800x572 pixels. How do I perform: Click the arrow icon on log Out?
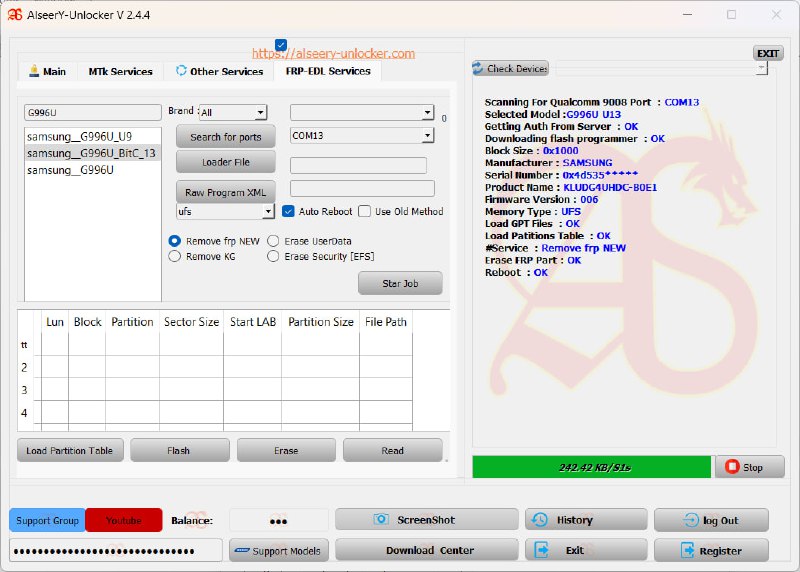691,520
